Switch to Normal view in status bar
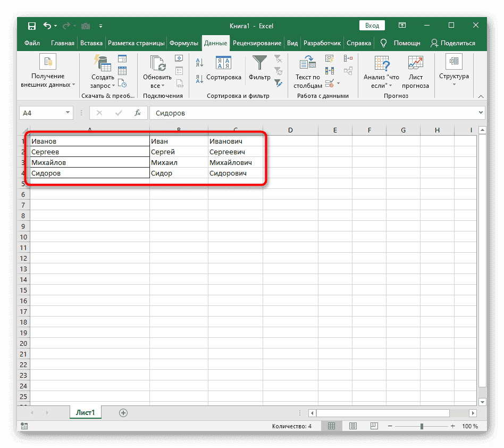 (x=331, y=426)
